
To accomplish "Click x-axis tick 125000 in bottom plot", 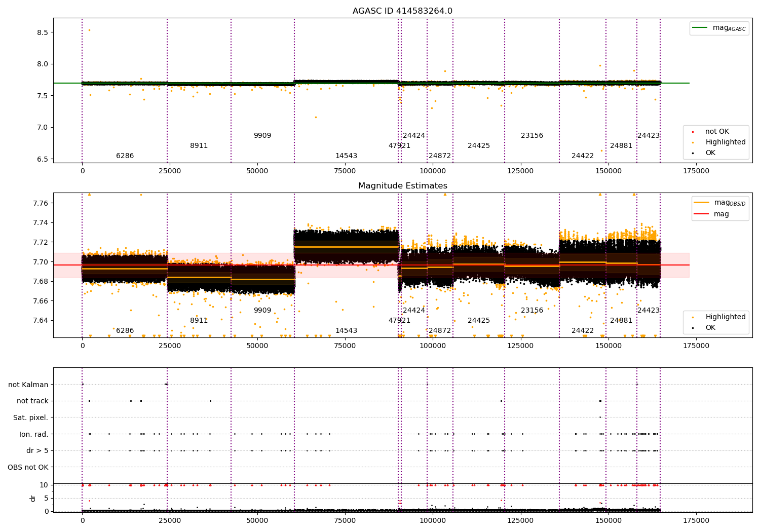I will click(x=520, y=521).
